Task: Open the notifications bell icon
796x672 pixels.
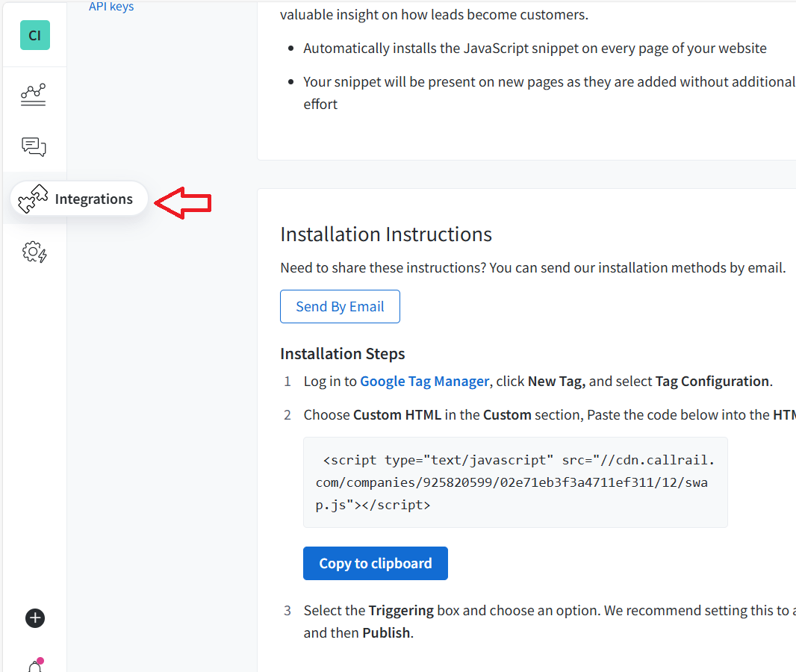Action: pyautogui.click(x=36, y=665)
